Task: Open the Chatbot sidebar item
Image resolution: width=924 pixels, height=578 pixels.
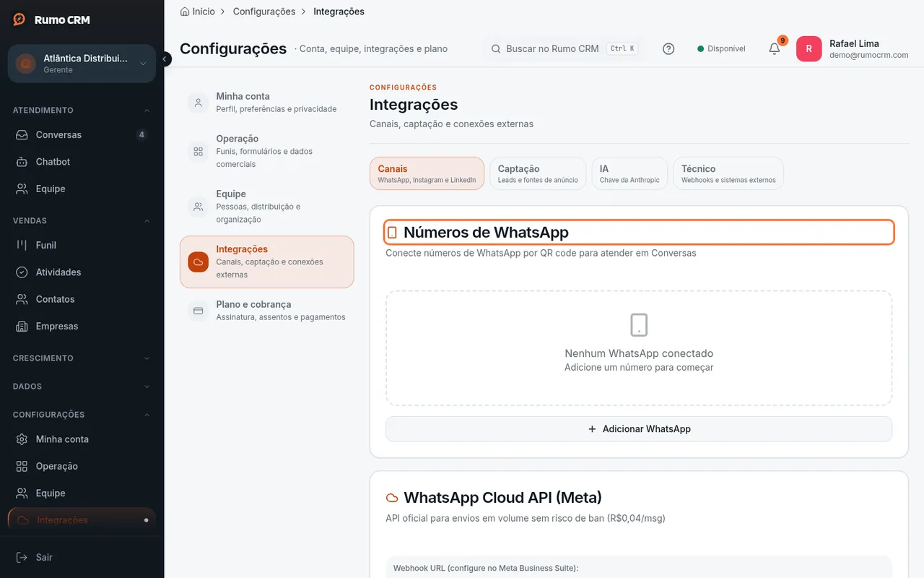Action: pyautogui.click(x=82, y=162)
